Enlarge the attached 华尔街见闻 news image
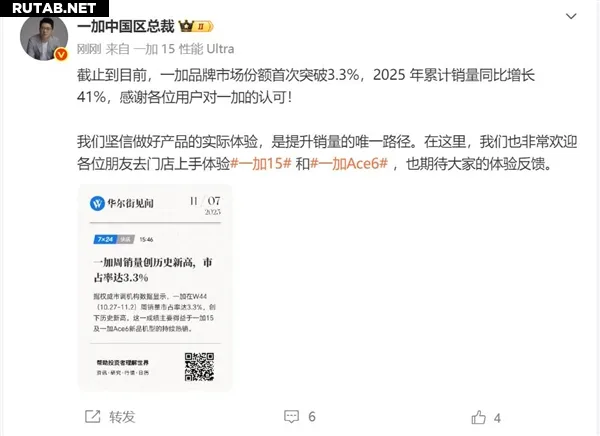This screenshot has width=600, height=436. tap(155, 288)
